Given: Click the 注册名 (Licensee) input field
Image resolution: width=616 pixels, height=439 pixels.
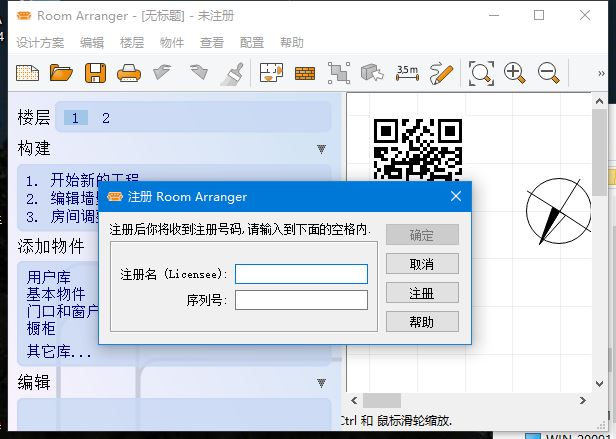Looking at the screenshot, I should [x=301, y=274].
